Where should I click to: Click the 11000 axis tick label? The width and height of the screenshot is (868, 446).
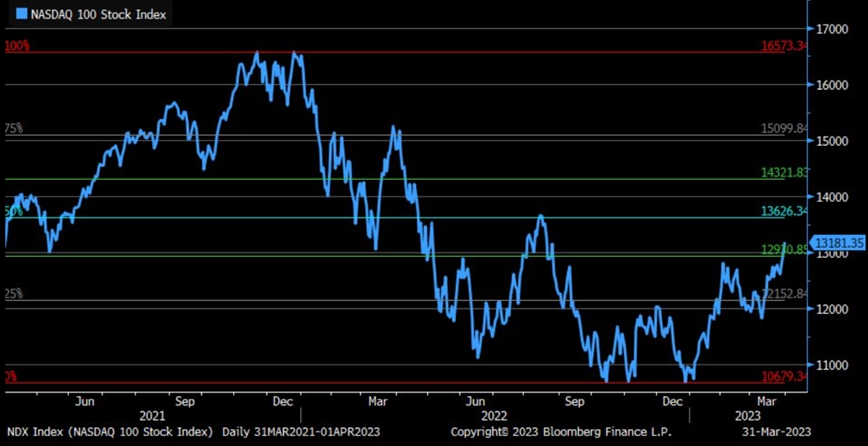[831, 365]
